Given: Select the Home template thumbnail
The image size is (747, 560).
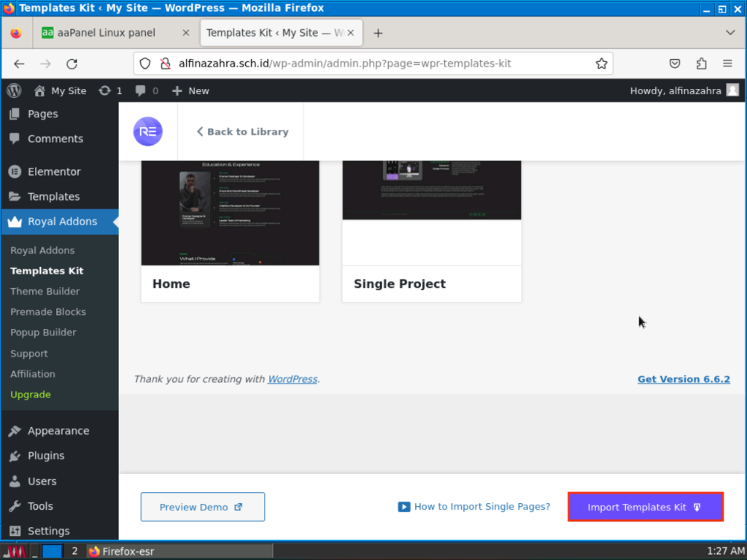Looking at the screenshot, I should point(230,212).
